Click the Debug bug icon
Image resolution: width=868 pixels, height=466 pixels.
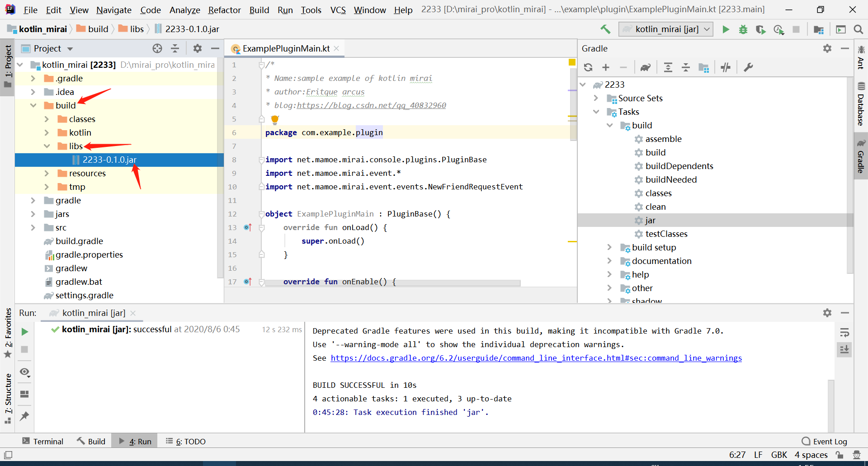[743, 29]
